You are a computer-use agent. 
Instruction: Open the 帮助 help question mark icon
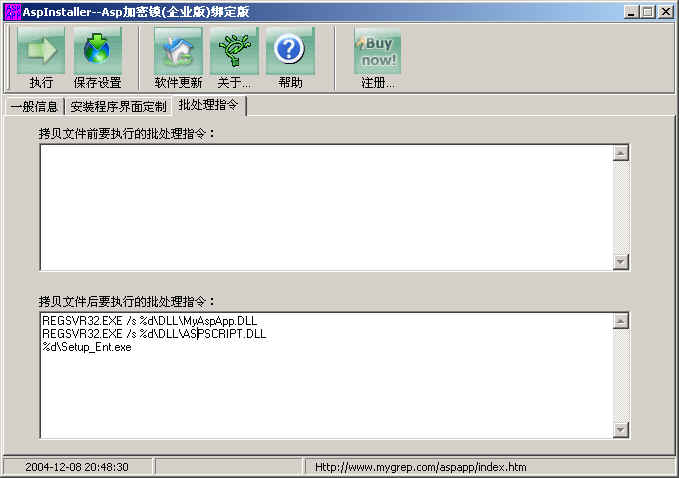[290, 51]
